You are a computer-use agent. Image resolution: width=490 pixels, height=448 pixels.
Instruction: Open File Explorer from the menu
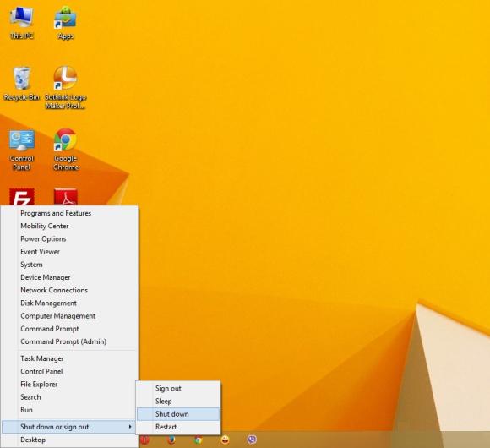click(x=69, y=385)
